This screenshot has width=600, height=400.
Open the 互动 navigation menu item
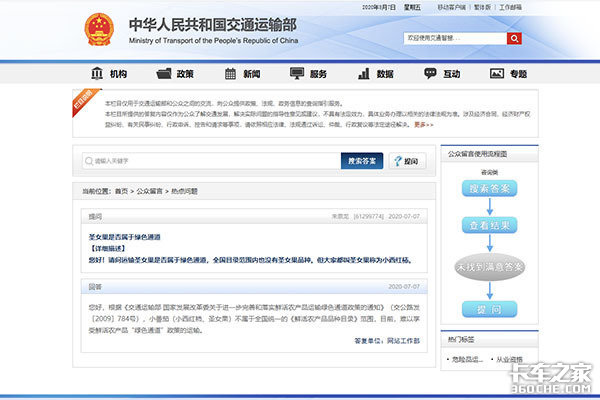452,74
